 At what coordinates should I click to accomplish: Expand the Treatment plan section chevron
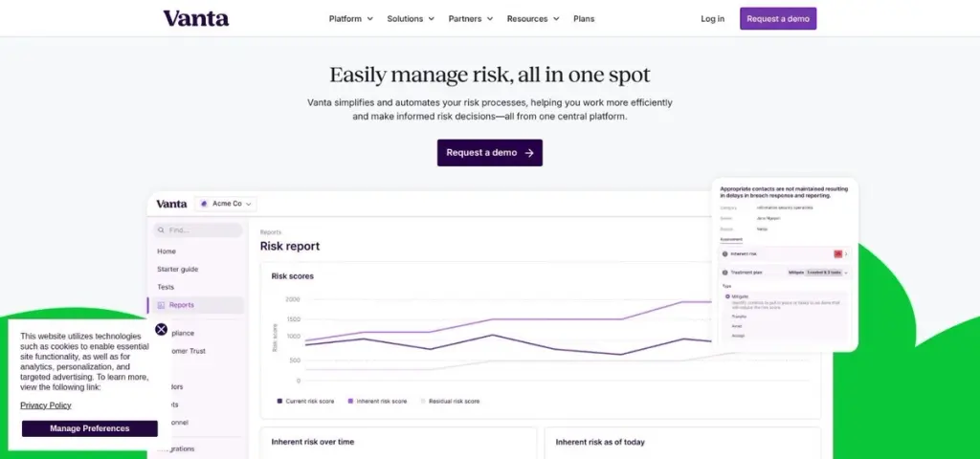[x=846, y=273]
